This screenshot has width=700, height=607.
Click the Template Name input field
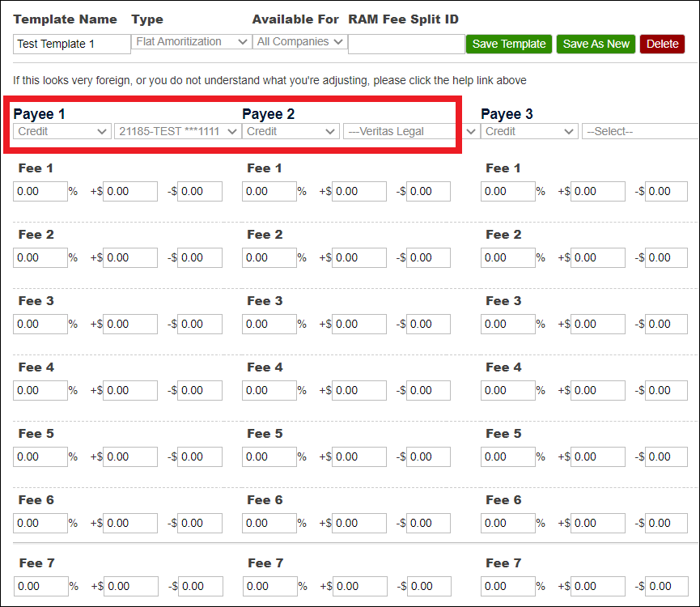pos(71,45)
